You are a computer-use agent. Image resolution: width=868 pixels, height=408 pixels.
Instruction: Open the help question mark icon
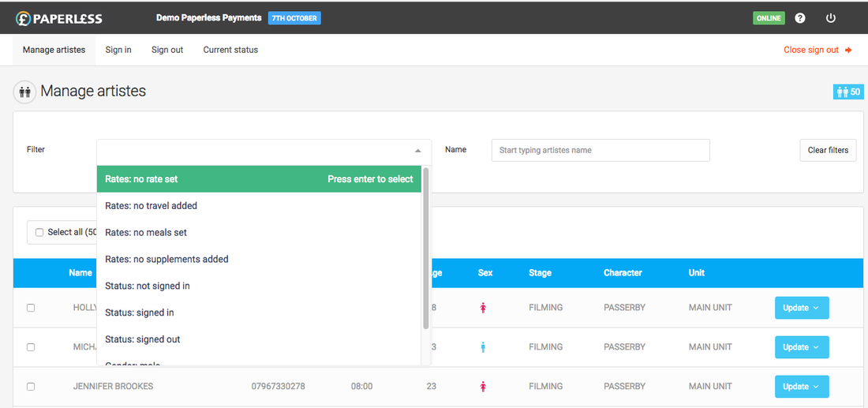coord(800,18)
